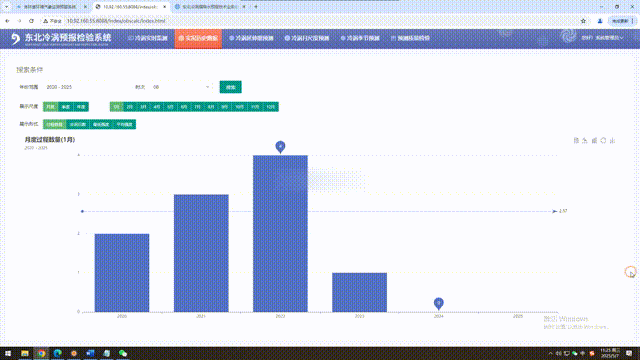Open the highlighted orange navigation tab
The width and height of the screenshot is (640, 360).
tap(198, 38)
